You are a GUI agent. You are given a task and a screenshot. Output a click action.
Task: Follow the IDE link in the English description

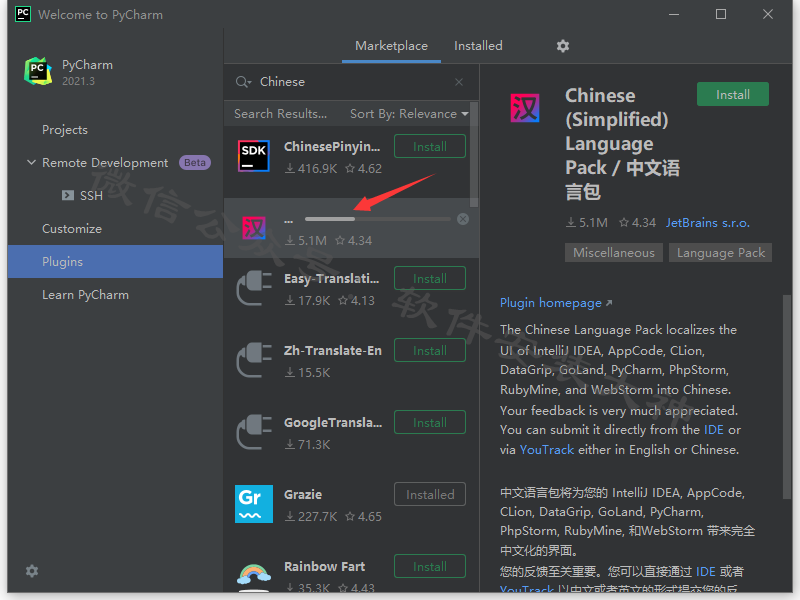tap(713, 430)
